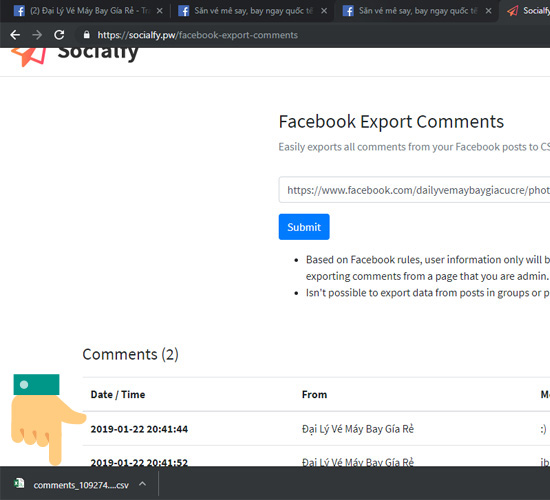Click the Socialfy paper plane logo
Screen dimensions: 550x500
tap(29, 56)
